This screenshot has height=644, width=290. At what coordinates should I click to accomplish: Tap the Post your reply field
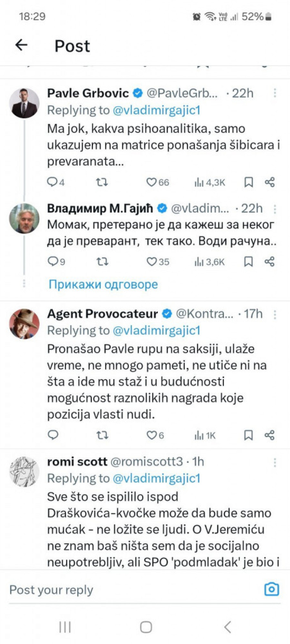coord(129,590)
